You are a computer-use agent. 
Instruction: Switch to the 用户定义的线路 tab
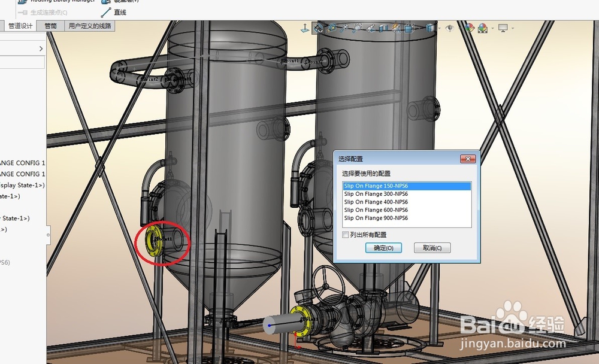point(90,26)
